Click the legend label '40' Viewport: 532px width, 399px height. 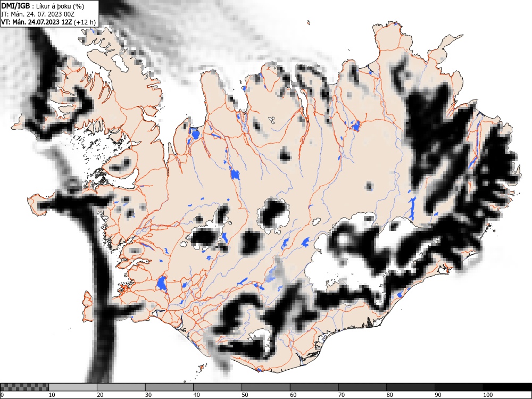click(x=196, y=395)
